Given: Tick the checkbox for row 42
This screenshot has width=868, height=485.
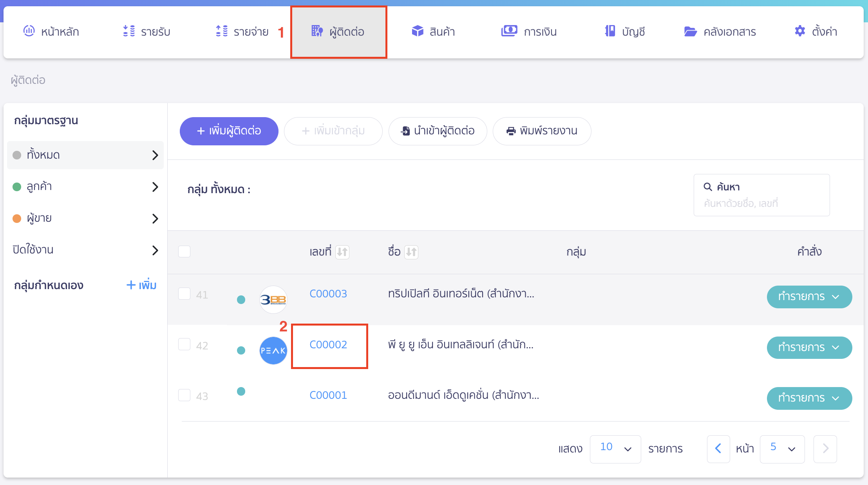Looking at the screenshot, I should point(184,345).
